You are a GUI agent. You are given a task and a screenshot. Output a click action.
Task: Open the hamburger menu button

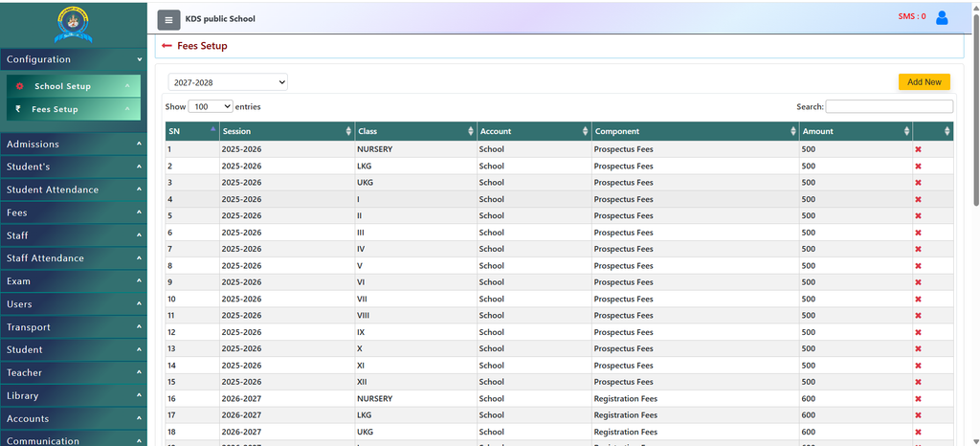168,19
